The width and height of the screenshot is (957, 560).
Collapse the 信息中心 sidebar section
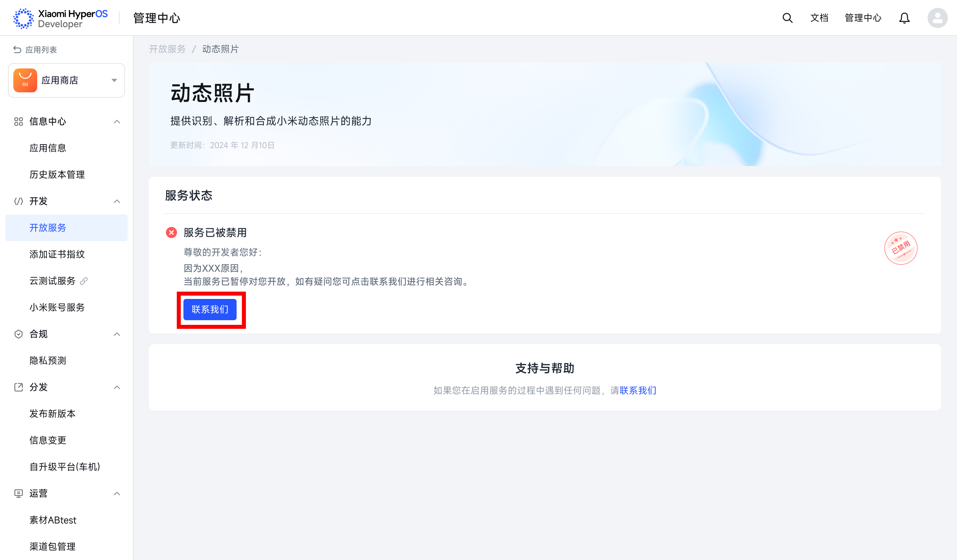pyautogui.click(x=117, y=122)
